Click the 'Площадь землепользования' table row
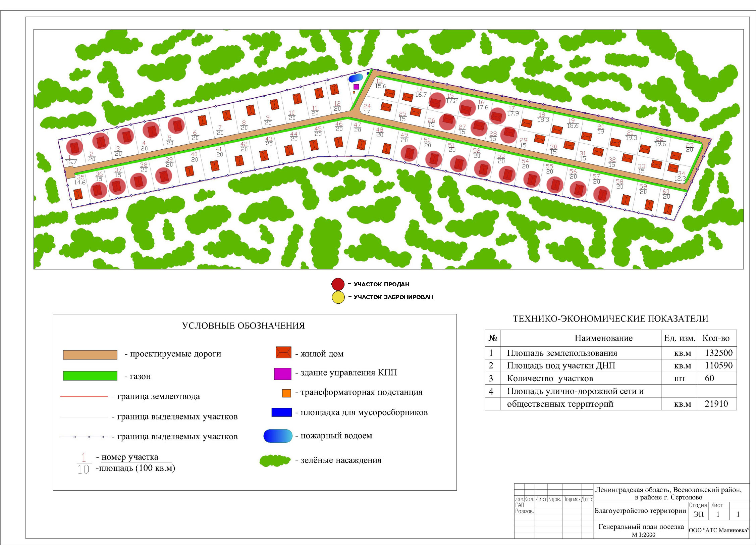 point(611,353)
